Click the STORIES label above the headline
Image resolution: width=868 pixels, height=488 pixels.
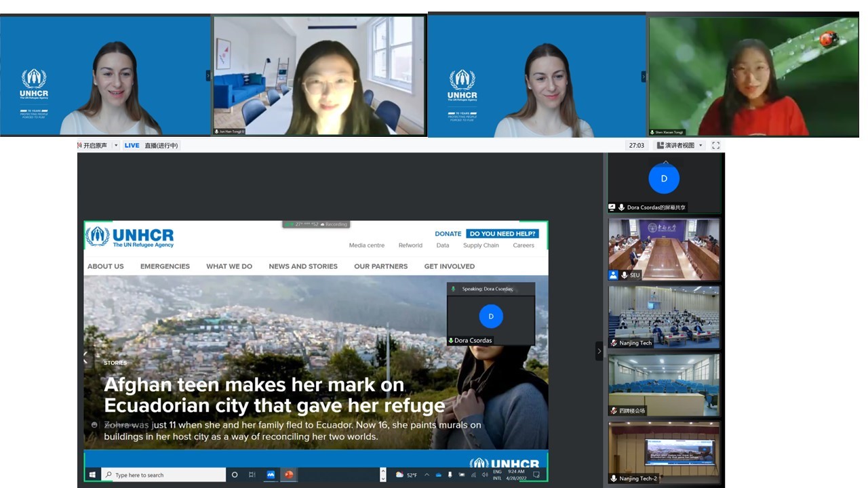pos(115,363)
